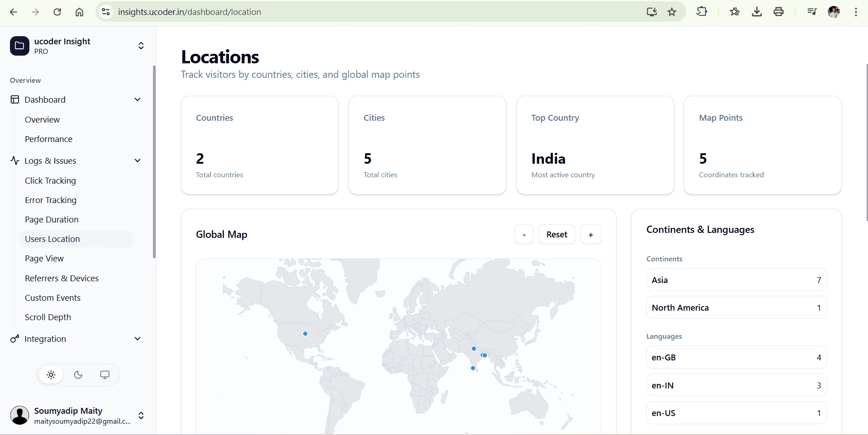Zoom in the map with plus button
868x435 pixels.
tap(591, 234)
